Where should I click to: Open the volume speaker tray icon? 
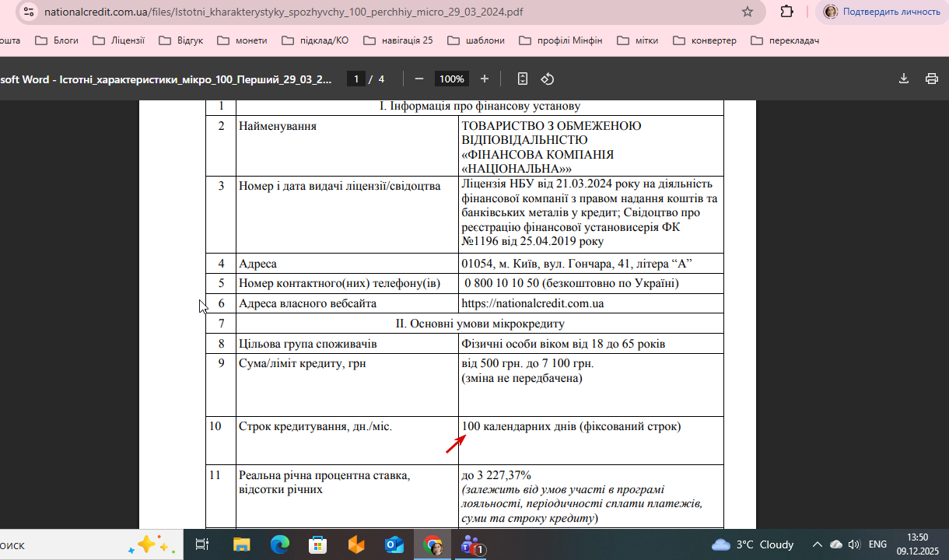click(x=854, y=544)
